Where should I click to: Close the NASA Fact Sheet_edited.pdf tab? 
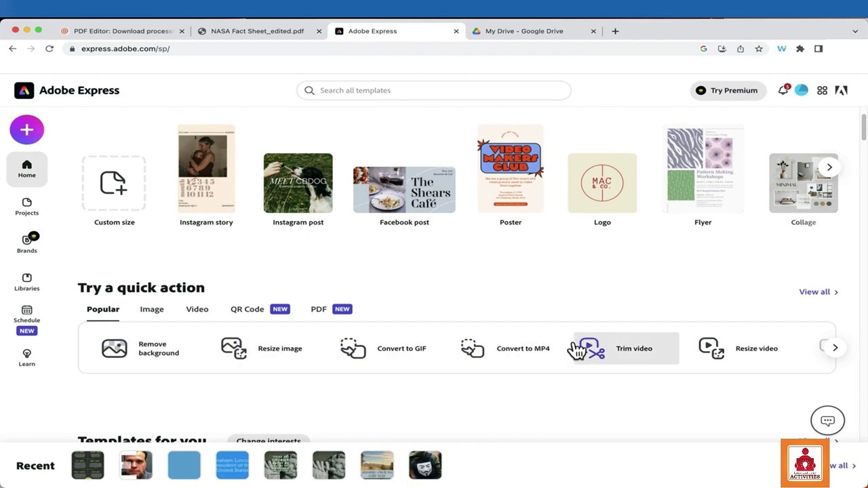click(x=319, y=31)
